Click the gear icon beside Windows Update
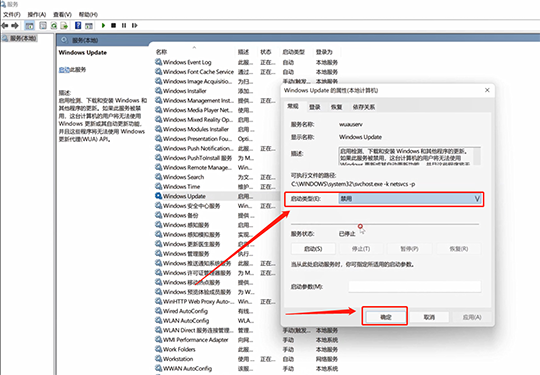540x375 pixels. click(x=158, y=196)
